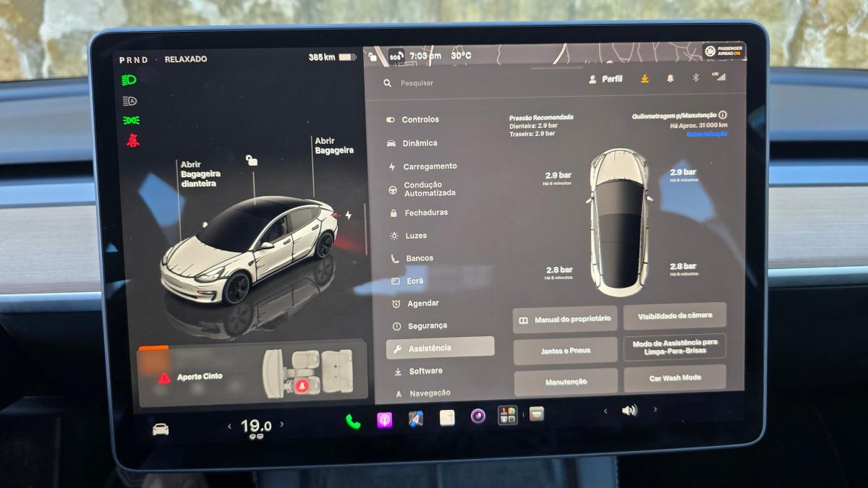Tap the green parking lights indicator
The height and width of the screenshot is (488, 868).
tap(131, 121)
